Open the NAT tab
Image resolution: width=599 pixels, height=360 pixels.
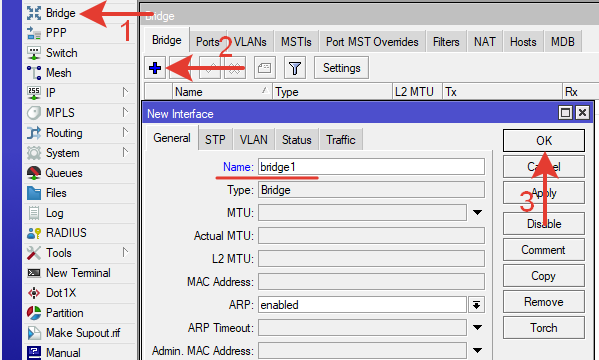(x=484, y=42)
